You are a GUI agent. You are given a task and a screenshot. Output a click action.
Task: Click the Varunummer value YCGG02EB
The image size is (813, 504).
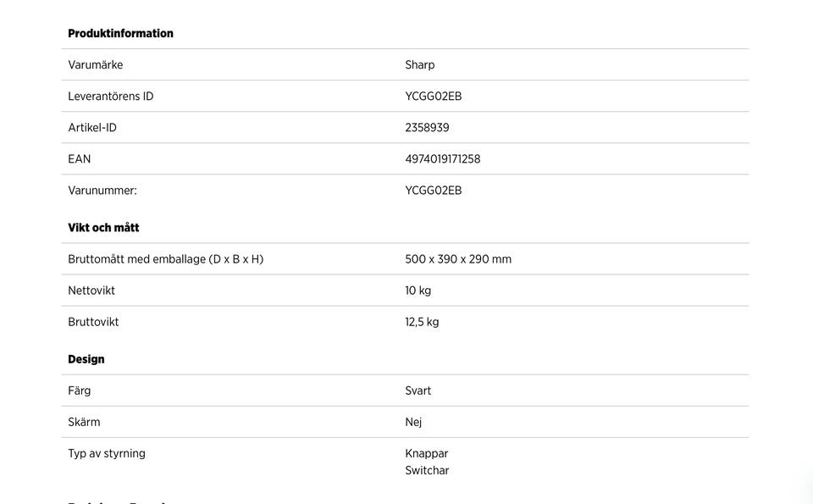tap(434, 191)
